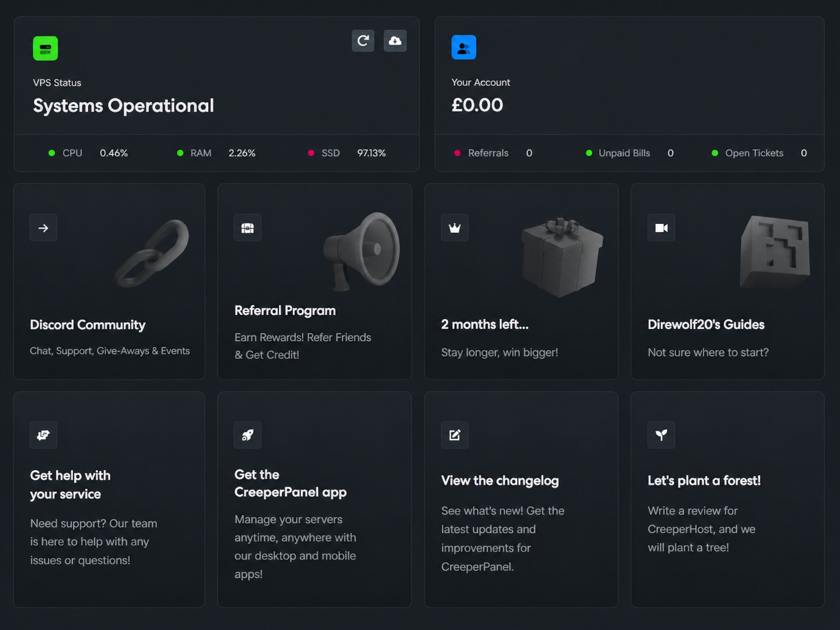Click the chain link graphic on Discord card
Viewport: 840px width, 630px height.
coord(152,254)
